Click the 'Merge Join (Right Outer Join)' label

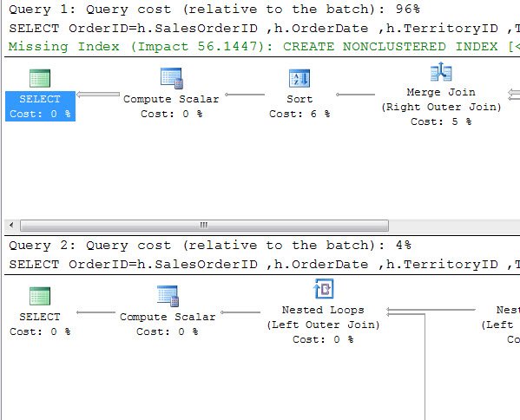click(x=441, y=100)
